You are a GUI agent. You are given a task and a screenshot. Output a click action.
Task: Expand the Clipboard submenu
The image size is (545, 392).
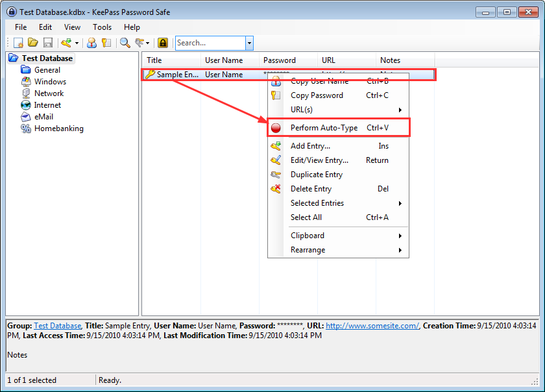click(338, 236)
